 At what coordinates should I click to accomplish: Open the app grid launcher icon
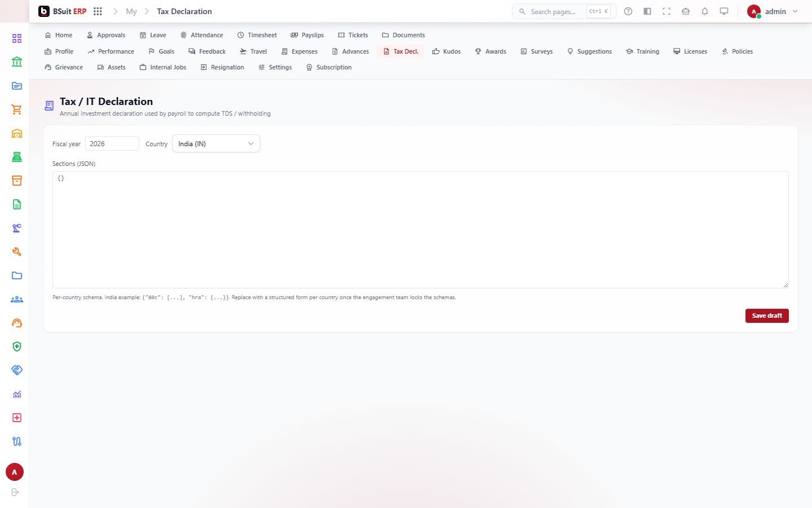point(98,11)
